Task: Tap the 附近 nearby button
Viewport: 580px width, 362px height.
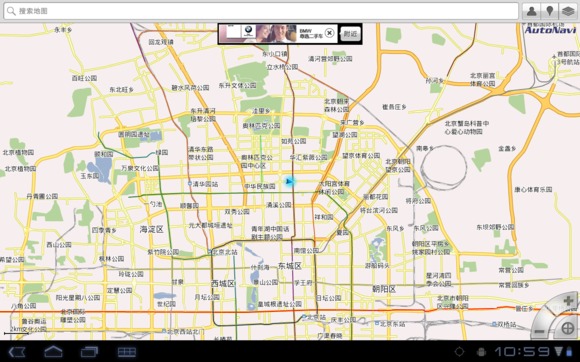Action: click(x=350, y=34)
